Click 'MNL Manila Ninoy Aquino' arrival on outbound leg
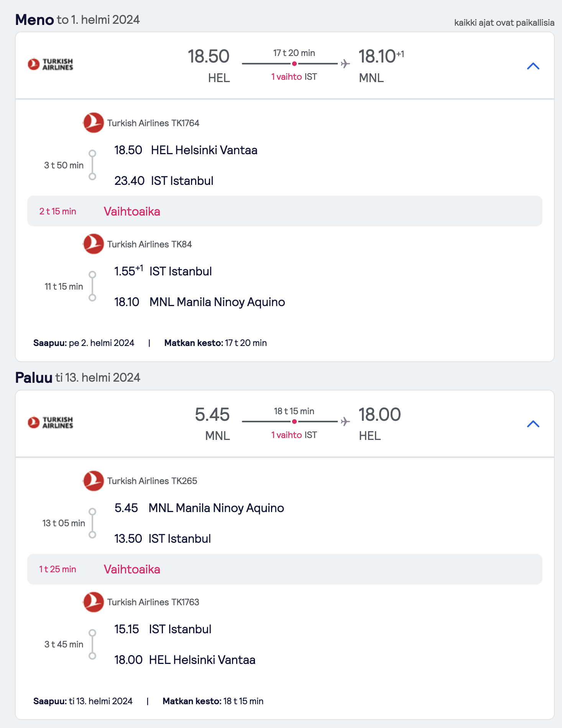This screenshot has height=728, width=562. tap(217, 302)
